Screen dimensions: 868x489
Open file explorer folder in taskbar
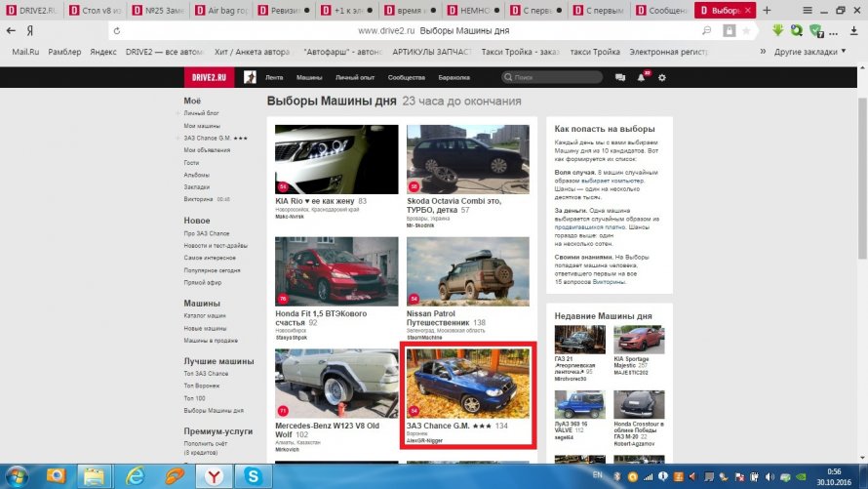pyautogui.click(x=94, y=476)
